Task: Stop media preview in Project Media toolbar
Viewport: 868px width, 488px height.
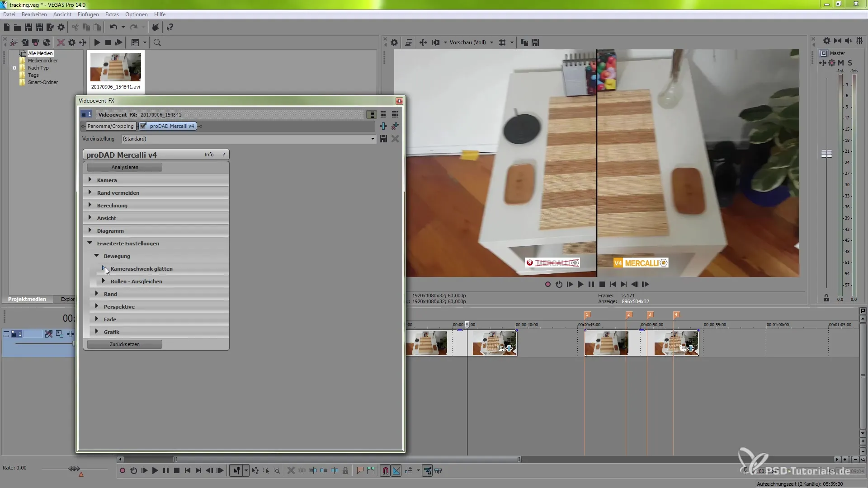Action: click(108, 42)
